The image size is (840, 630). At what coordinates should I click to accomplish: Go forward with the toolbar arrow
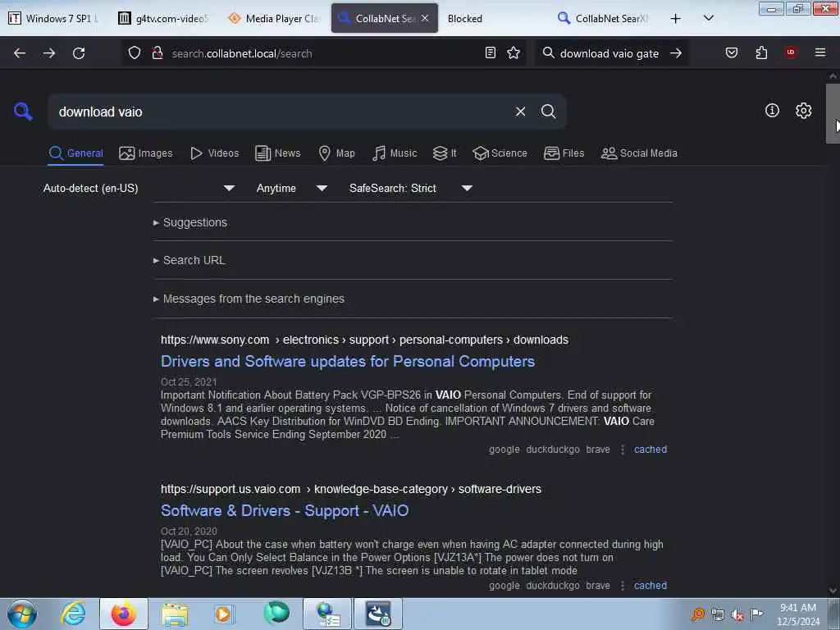point(49,53)
